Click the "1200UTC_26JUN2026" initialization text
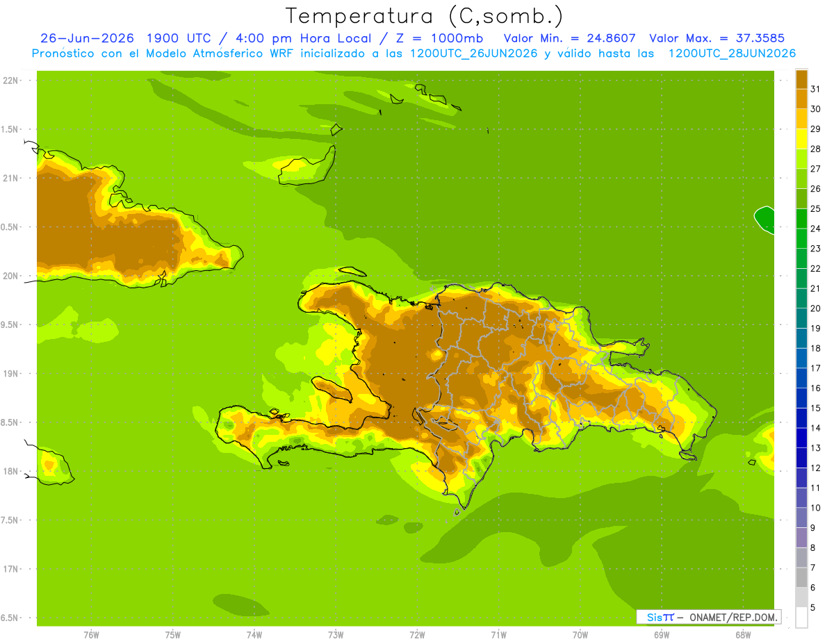The image size is (834, 644). click(x=474, y=53)
